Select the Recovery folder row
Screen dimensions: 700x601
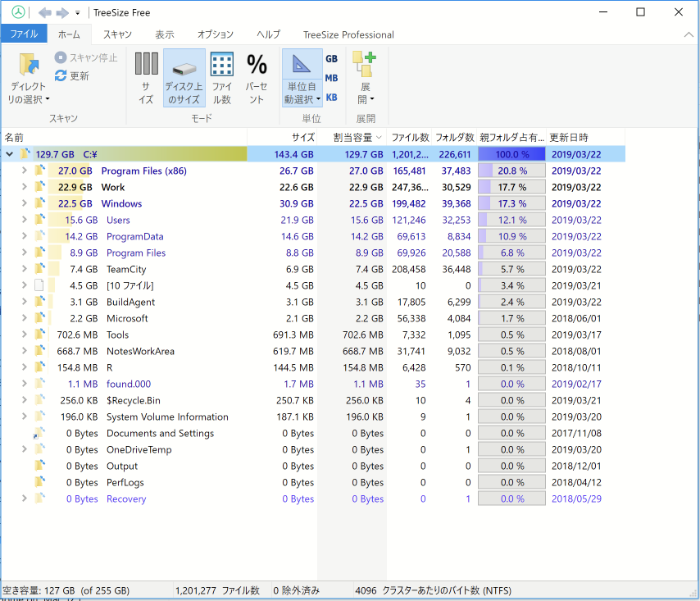point(312,499)
